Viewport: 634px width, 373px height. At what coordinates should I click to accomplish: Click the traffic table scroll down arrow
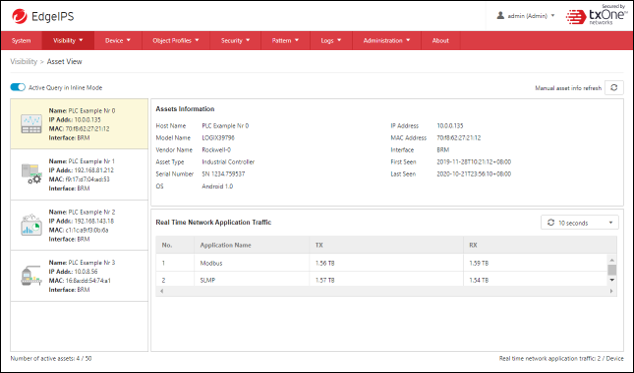tap(612, 280)
